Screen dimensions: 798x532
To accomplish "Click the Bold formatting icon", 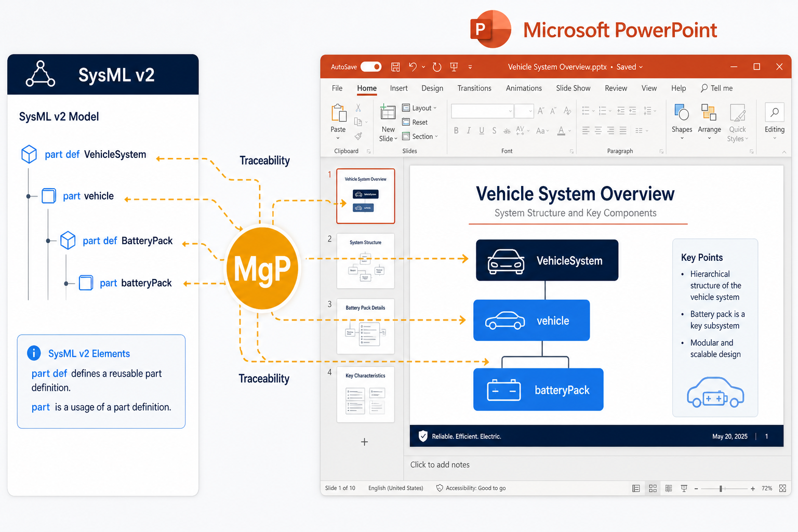I will point(456,130).
